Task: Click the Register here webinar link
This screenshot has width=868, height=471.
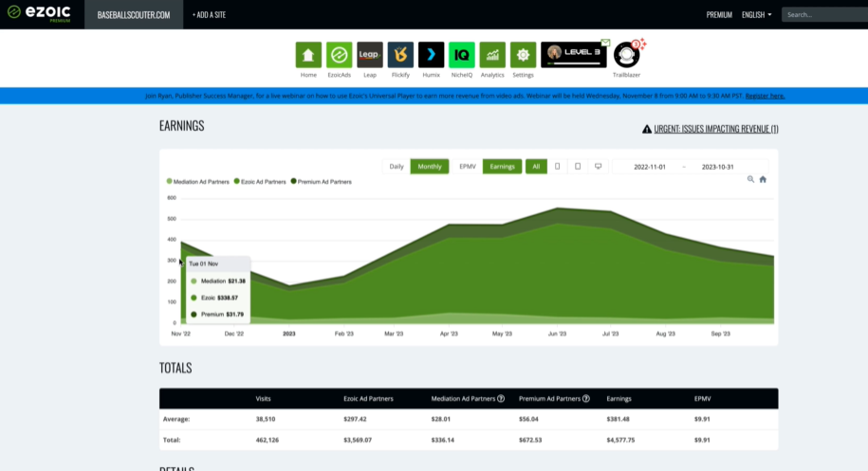Action: pos(765,96)
